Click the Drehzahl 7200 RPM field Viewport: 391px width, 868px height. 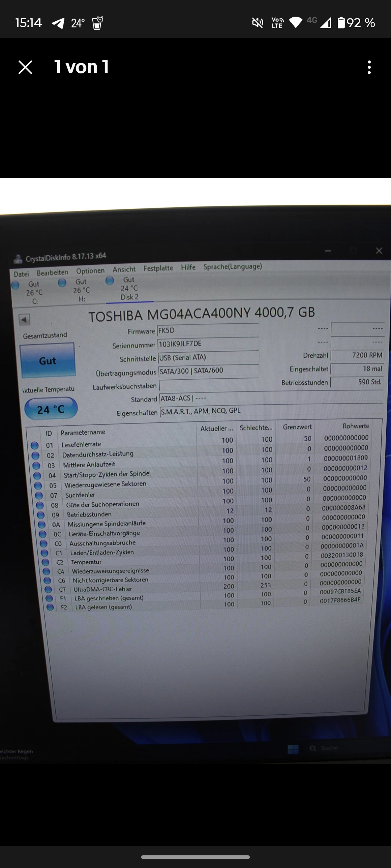(x=357, y=355)
